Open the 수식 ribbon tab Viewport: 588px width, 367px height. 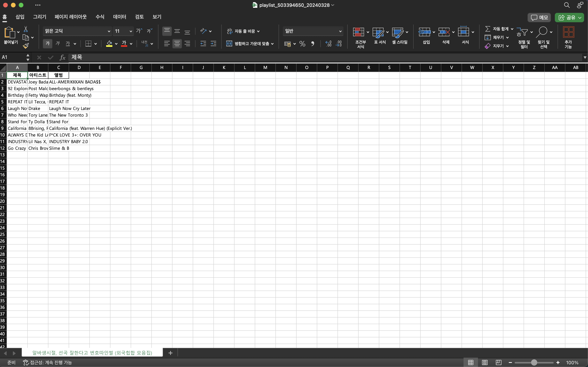click(x=100, y=17)
